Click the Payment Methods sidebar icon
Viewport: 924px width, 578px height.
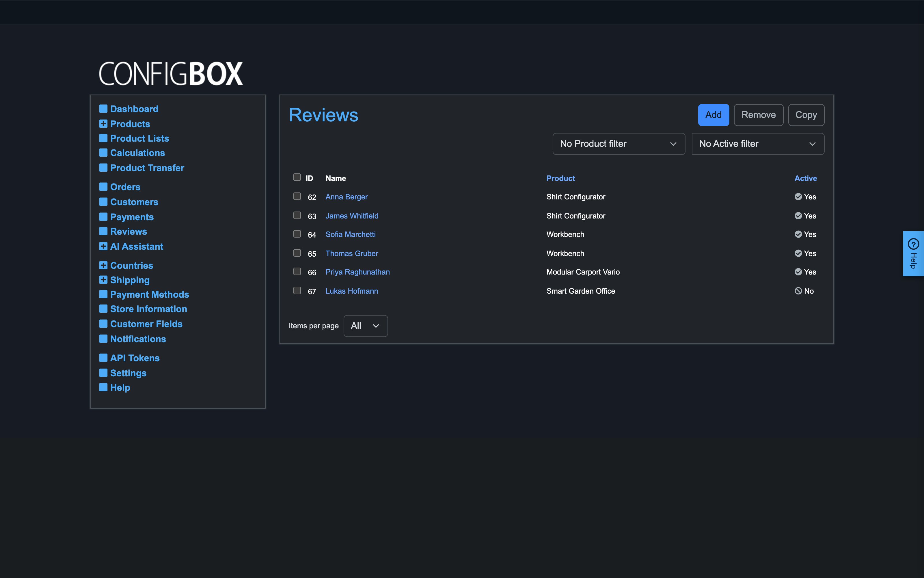coord(103,294)
